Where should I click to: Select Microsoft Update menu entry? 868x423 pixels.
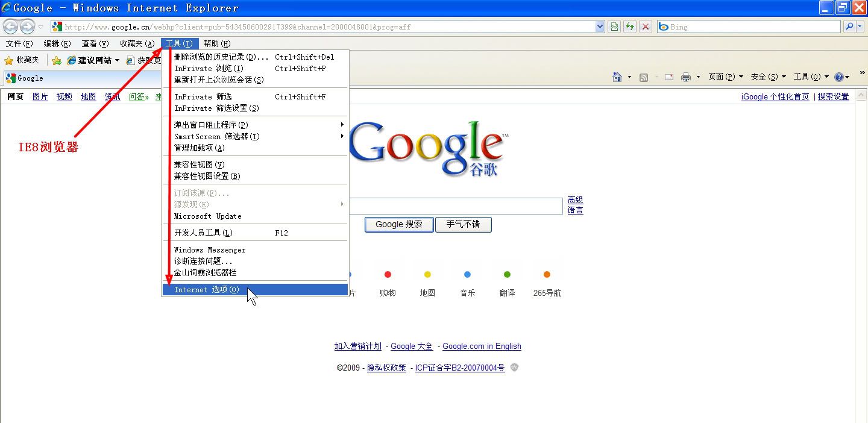click(x=255, y=216)
